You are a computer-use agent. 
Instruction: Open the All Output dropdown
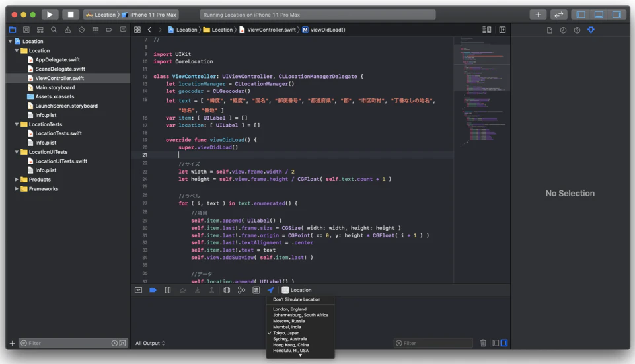150,343
